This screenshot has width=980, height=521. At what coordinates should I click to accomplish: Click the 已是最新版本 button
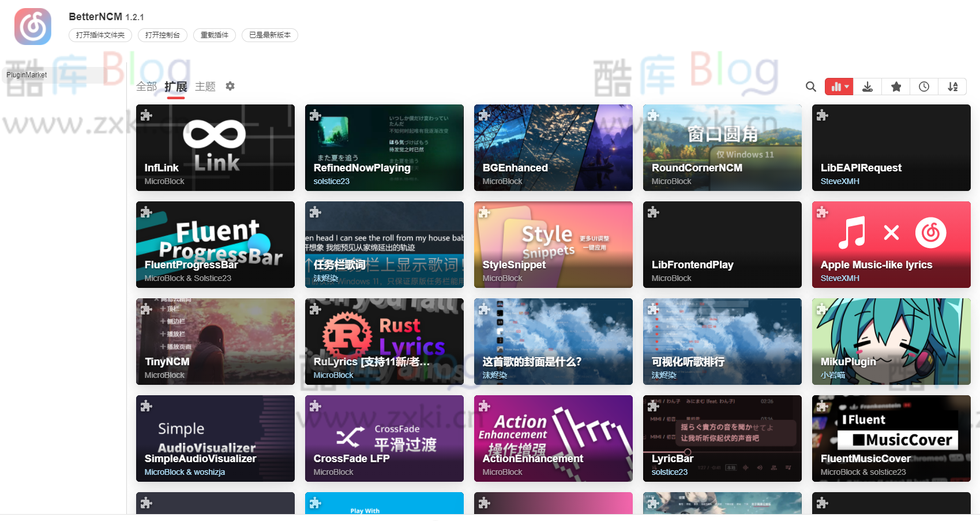269,35
